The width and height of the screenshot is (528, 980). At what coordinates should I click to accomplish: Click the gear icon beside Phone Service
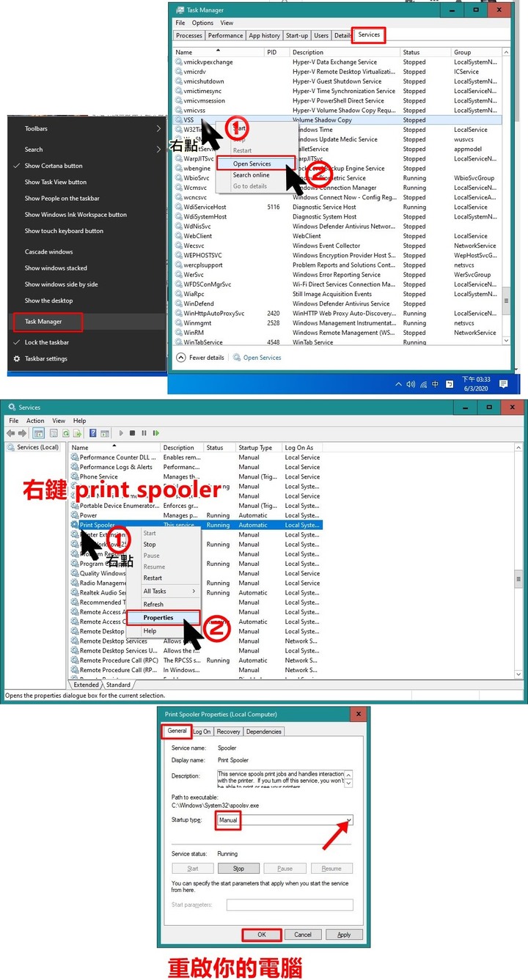[x=74, y=476]
